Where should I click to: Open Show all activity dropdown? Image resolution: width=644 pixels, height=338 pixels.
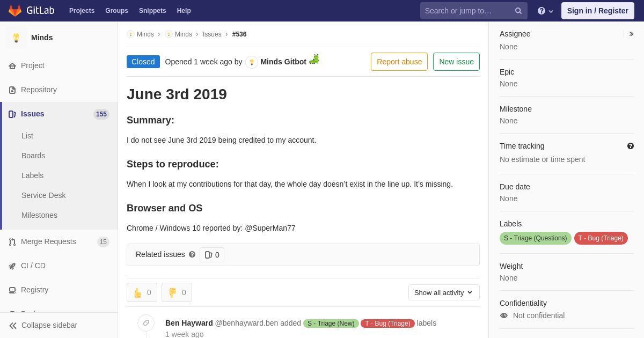pyautogui.click(x=444, y=292)
